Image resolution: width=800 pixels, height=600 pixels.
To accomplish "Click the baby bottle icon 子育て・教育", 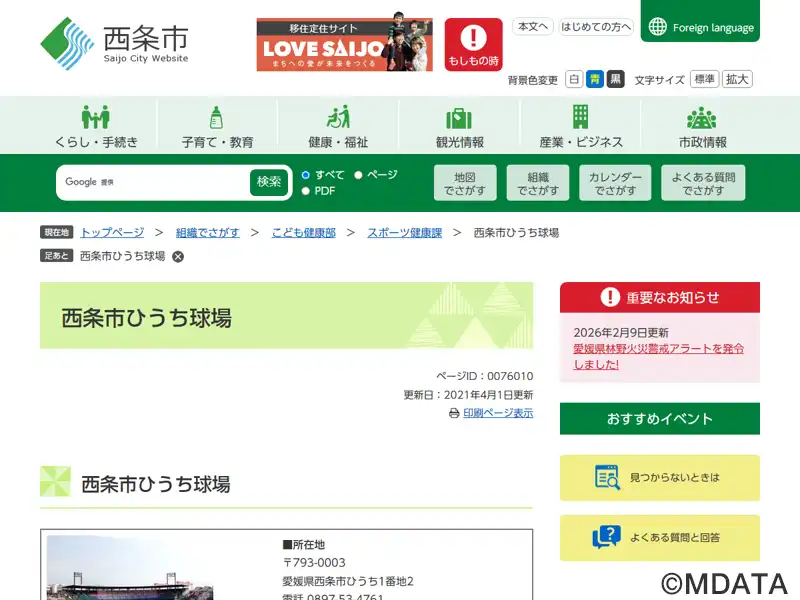I will click(217, 117).
